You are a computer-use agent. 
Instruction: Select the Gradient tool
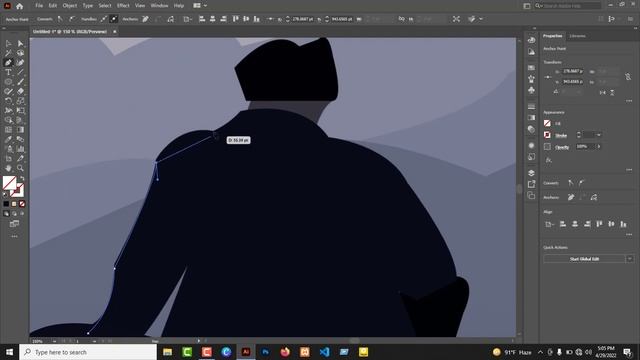pyautogui.click(x=20, y=130)
